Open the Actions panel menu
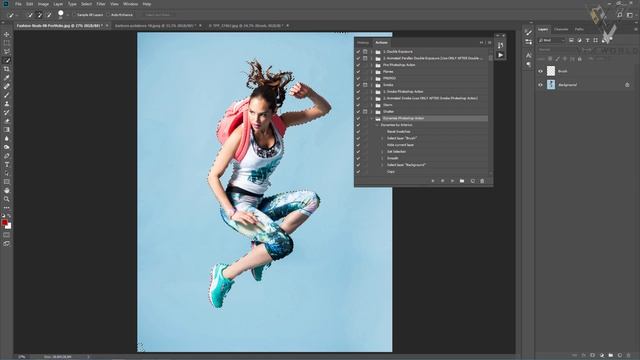This screenshot has height=360, width=640. coord(489,42)
